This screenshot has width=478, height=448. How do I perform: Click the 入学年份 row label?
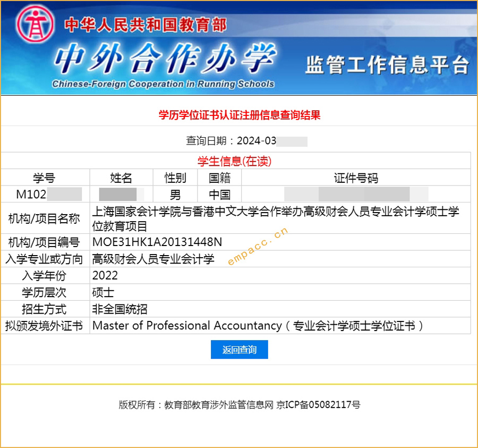click(x=44, y=276)
